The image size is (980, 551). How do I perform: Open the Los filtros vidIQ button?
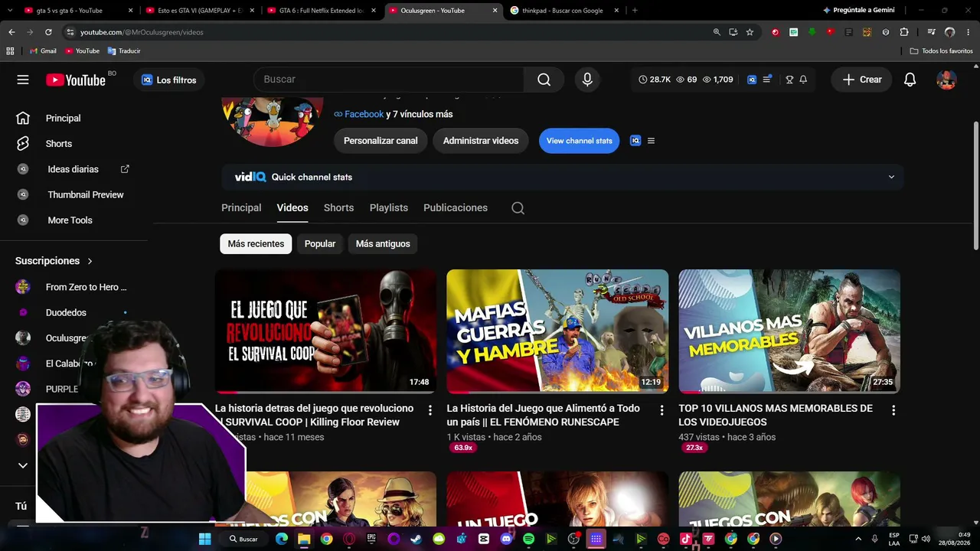point(169,80)
